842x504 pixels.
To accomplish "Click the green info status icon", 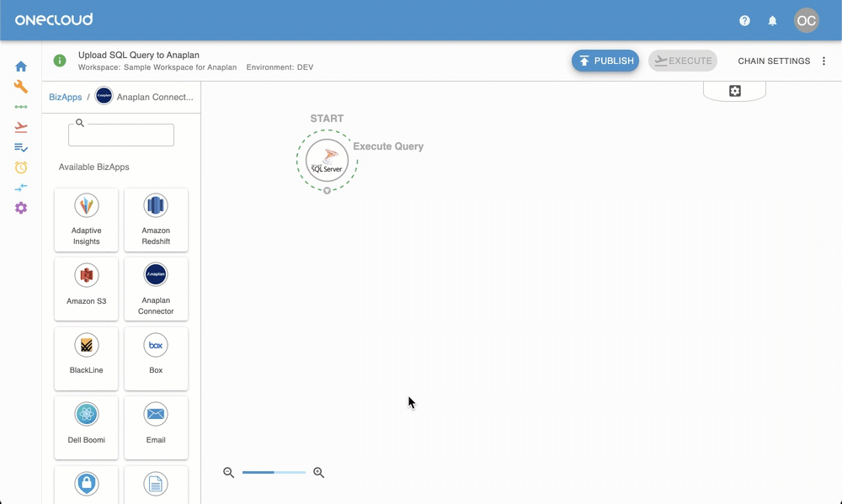I will [x=60, y=61].
